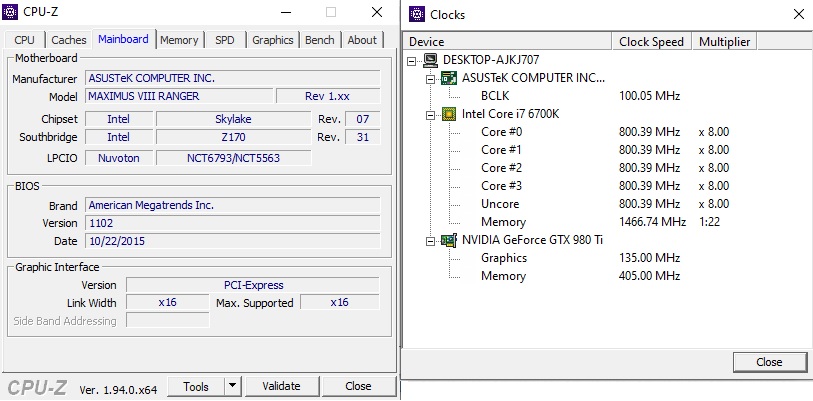Click the NVIDIA GeForce GTX 980 Ti card icon

coord(449,240)
